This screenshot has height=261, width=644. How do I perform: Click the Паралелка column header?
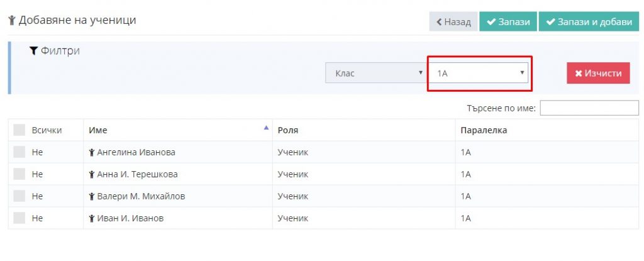click(484, 130)
